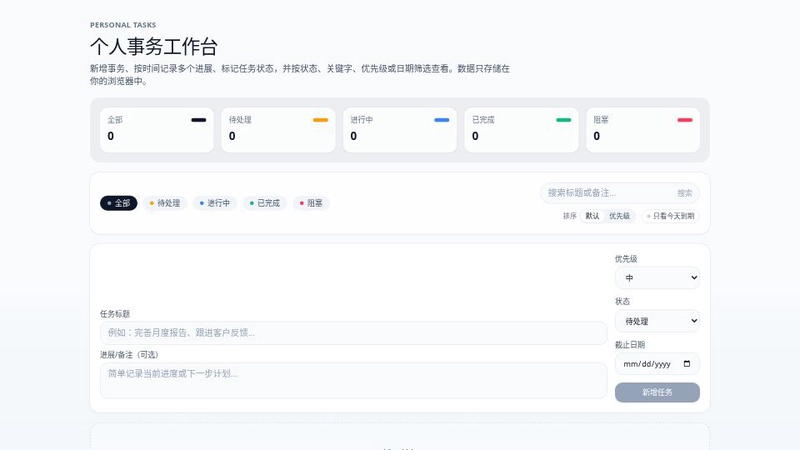The width and height of the screenshot is (800, 450).
Task: Click the 任务标题 input field
Action: [353, 333]
